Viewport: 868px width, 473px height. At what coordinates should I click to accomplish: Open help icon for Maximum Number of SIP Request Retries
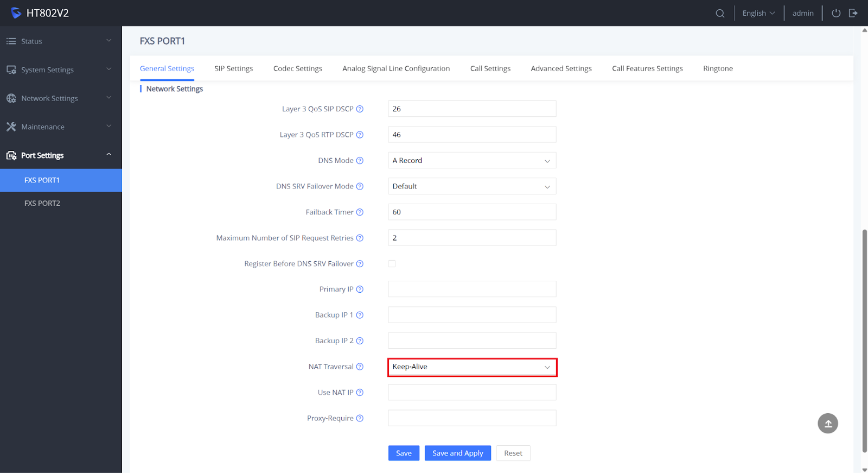pyautogui.click(x=360, y=238)
